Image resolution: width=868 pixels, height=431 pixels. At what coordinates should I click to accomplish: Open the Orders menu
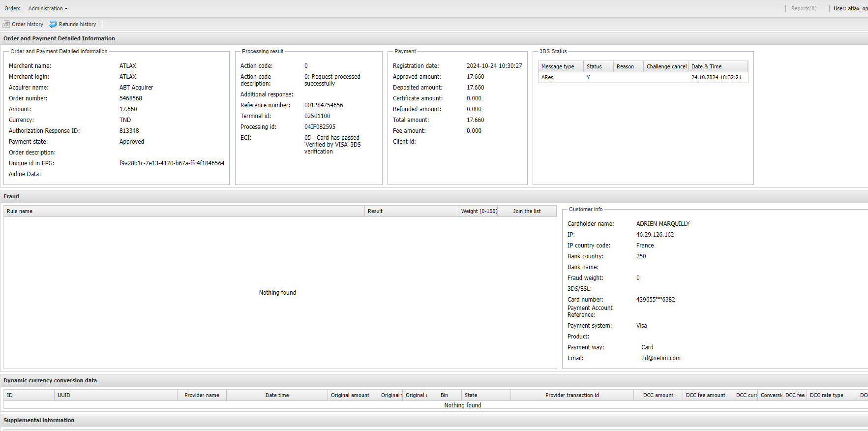(x=12, y=8)
